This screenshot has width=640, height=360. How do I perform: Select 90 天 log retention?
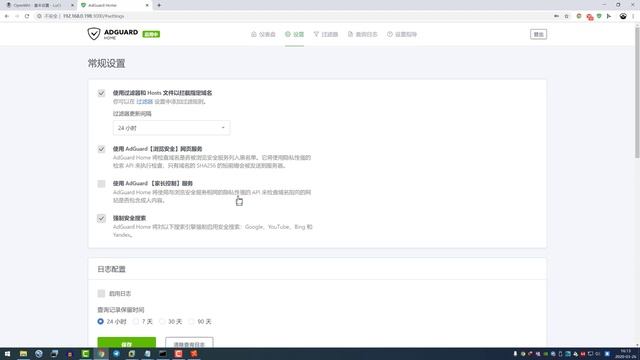191,322
